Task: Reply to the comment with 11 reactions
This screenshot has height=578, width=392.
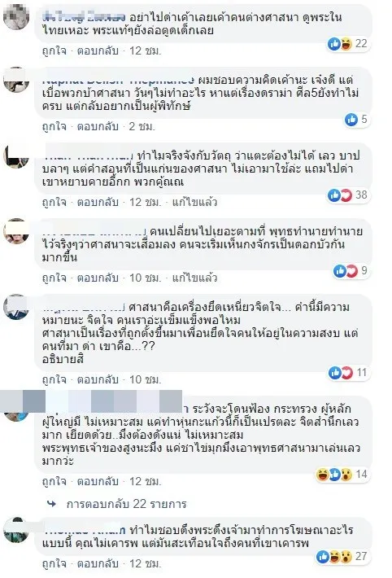Action: [98, 379]
